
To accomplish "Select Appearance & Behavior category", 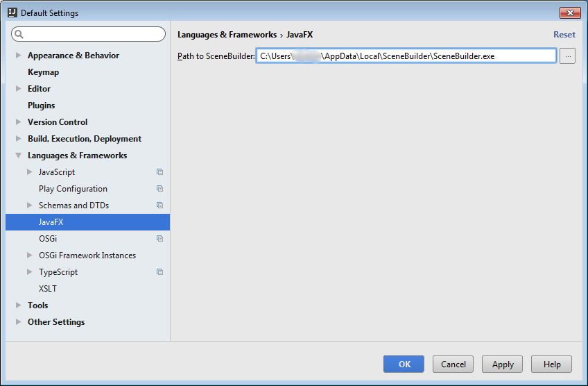I will tap(73, 56).
